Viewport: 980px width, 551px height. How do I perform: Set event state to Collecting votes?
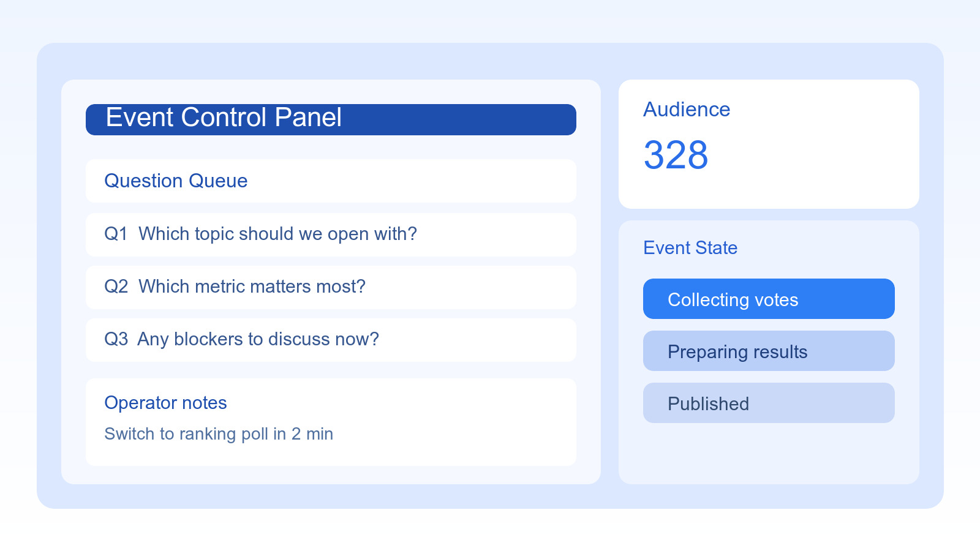[769, 299]
